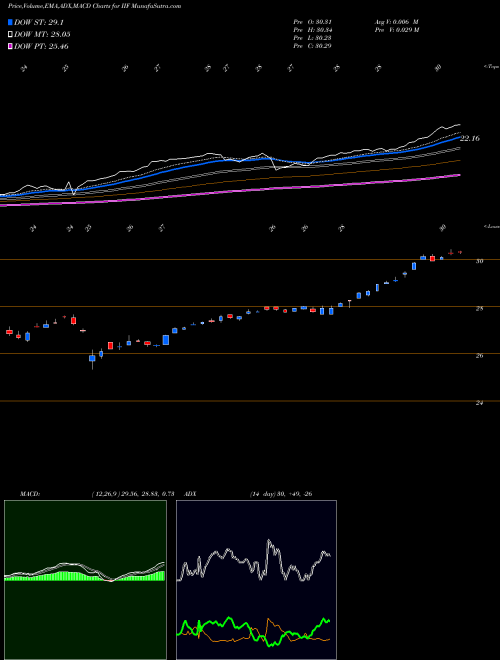This screenshot has width=500, height=660.
Task: Click the 'Pre C: 30.29' value
Action: [x=312, y=45]
